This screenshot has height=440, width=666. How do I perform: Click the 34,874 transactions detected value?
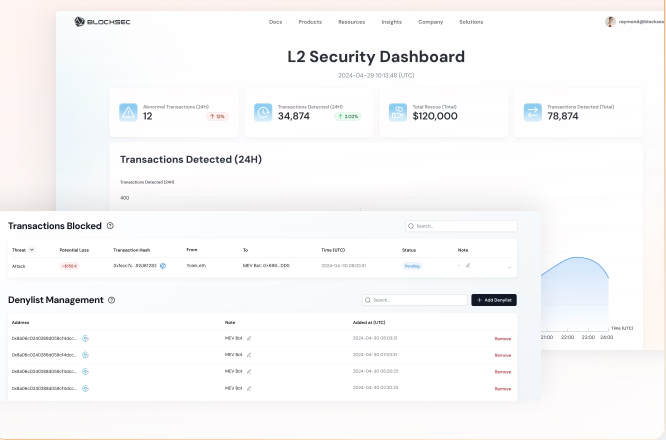[294, 116]
